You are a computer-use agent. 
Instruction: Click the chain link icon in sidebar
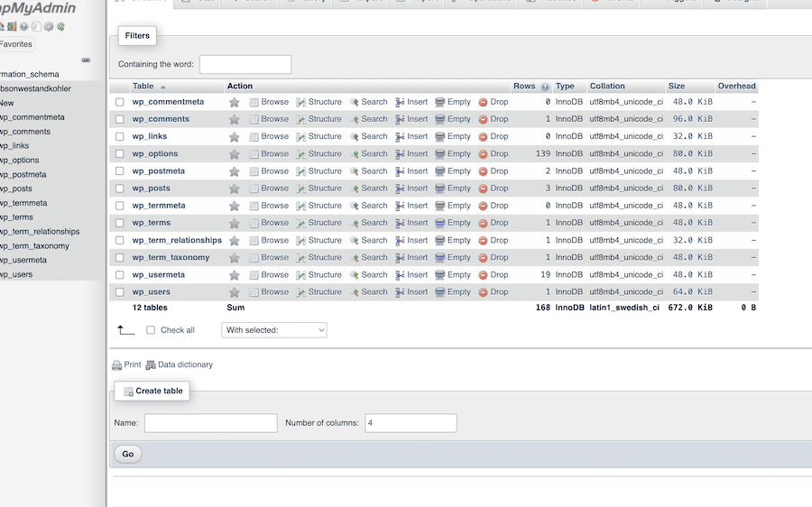coord(86,60)
